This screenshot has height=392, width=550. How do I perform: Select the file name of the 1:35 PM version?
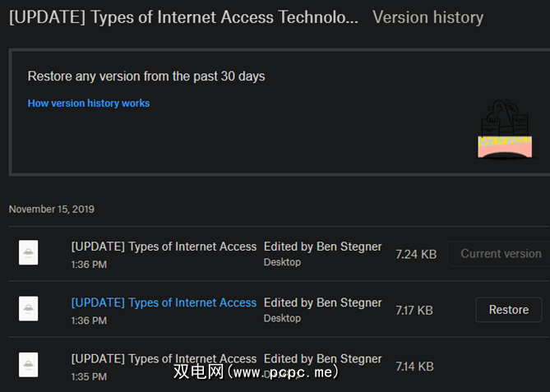pyautogui.click(x=164, y=358)
